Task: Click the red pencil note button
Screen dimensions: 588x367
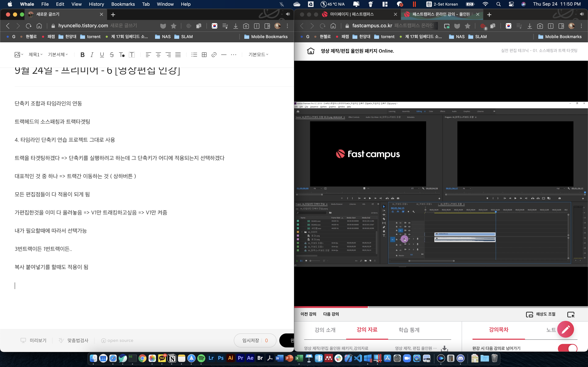Action: click(x=565, y=329)
